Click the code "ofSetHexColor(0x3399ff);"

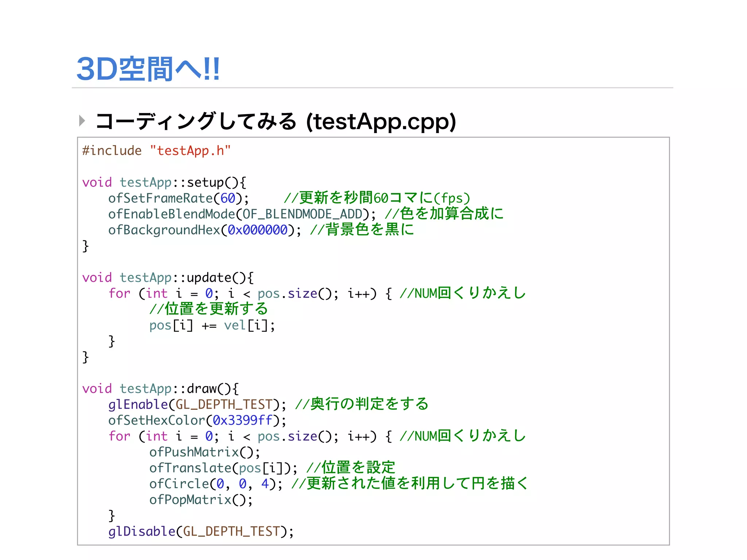[197, 420]
